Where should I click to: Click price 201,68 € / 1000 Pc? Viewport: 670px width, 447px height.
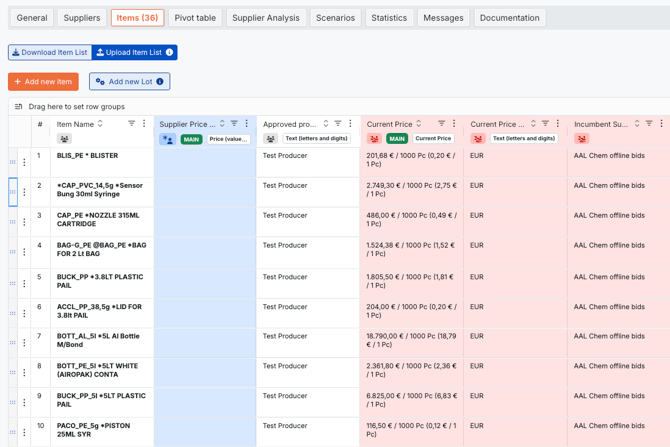411,160
